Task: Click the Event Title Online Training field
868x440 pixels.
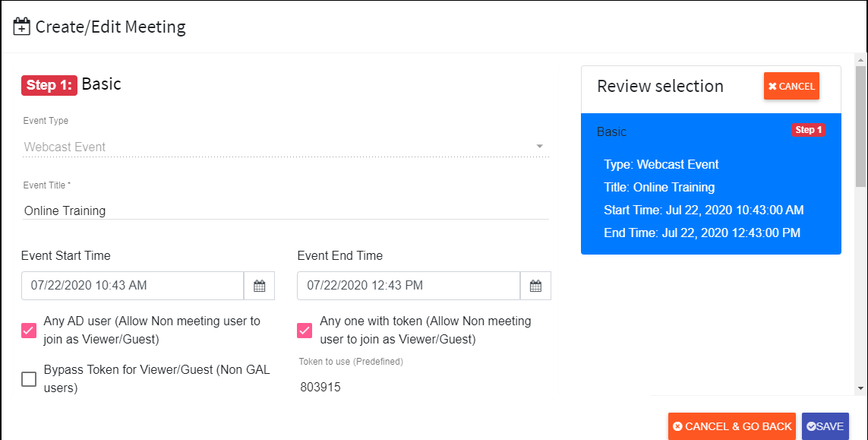Action: pos(286,211)
